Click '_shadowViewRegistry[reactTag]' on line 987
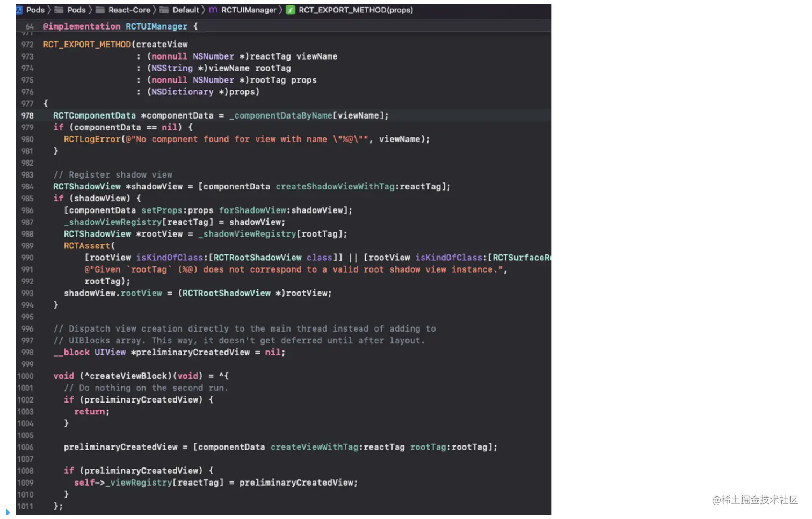Screen dimensions: 812x519 tap(139, 222)
